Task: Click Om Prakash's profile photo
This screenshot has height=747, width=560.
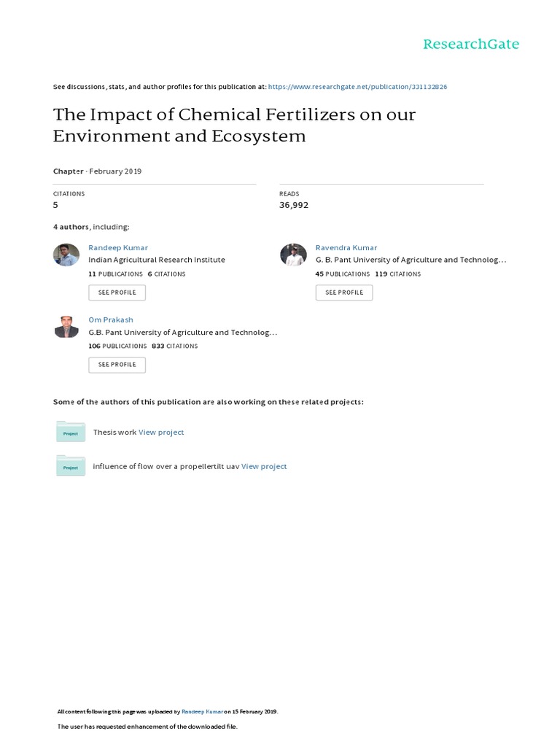Action: 66,327
